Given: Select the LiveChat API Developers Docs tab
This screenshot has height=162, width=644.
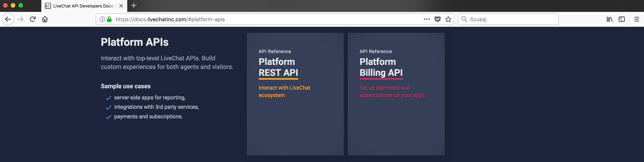Looking at the screenshot, I should [84, 6].
